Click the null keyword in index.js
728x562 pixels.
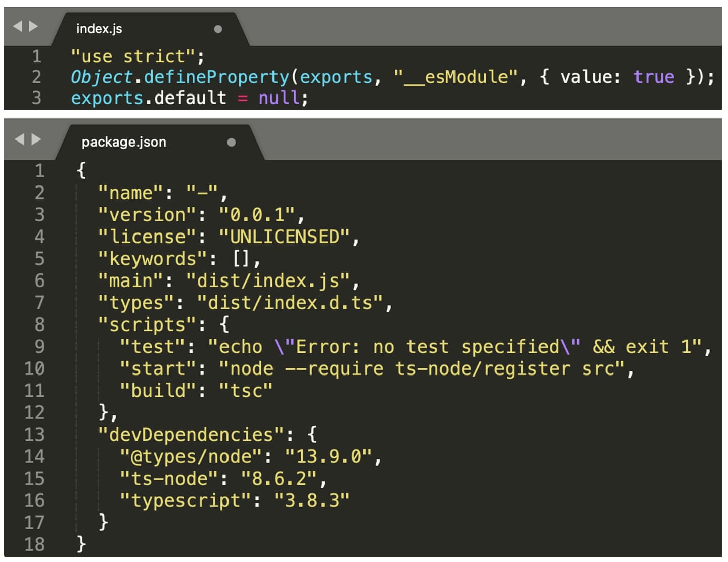coord(280,98)
